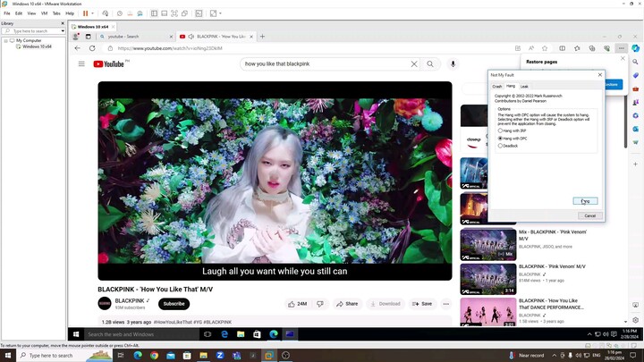Open the VMware File menu

click(7, 13)
